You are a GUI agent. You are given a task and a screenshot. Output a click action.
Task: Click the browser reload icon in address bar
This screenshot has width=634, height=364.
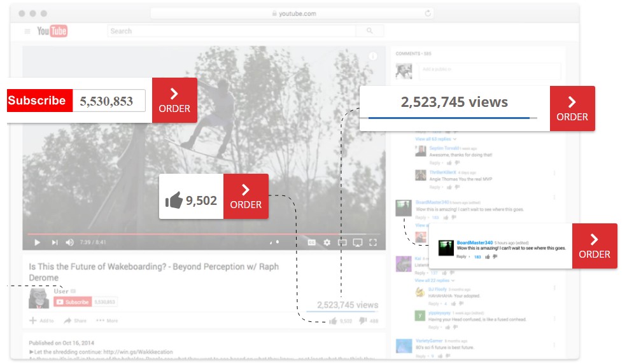click(x=428, y=13)
